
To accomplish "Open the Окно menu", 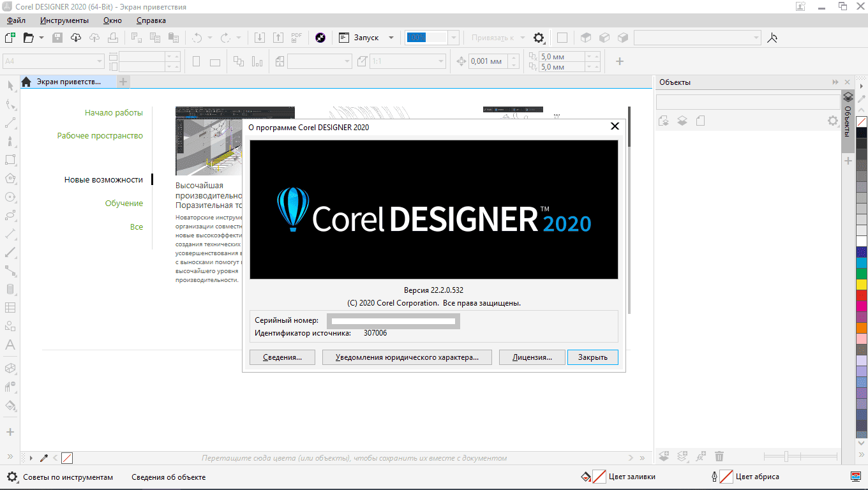I will (112, 20).
